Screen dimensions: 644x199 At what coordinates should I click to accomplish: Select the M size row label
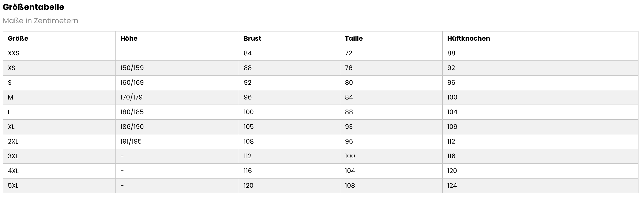(x=11, y=97)
